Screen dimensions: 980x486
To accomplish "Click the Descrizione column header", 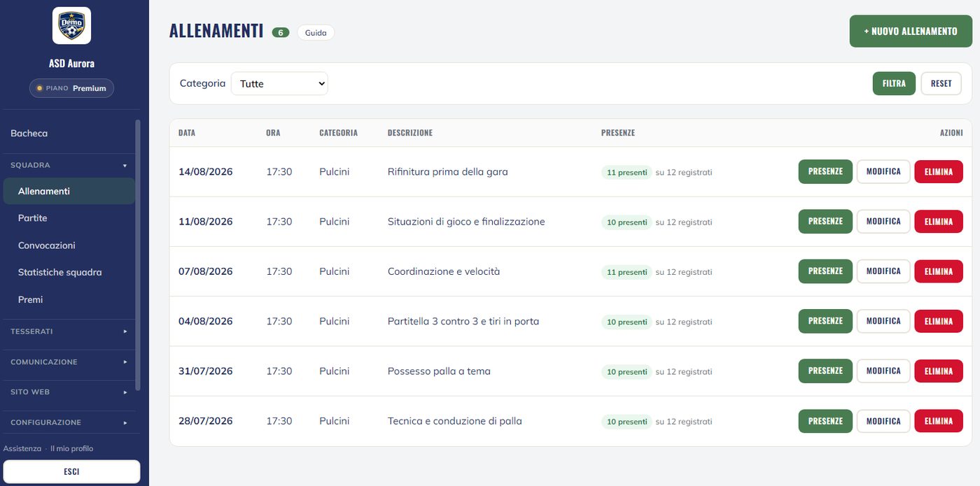I will click(x=410, y=133).
